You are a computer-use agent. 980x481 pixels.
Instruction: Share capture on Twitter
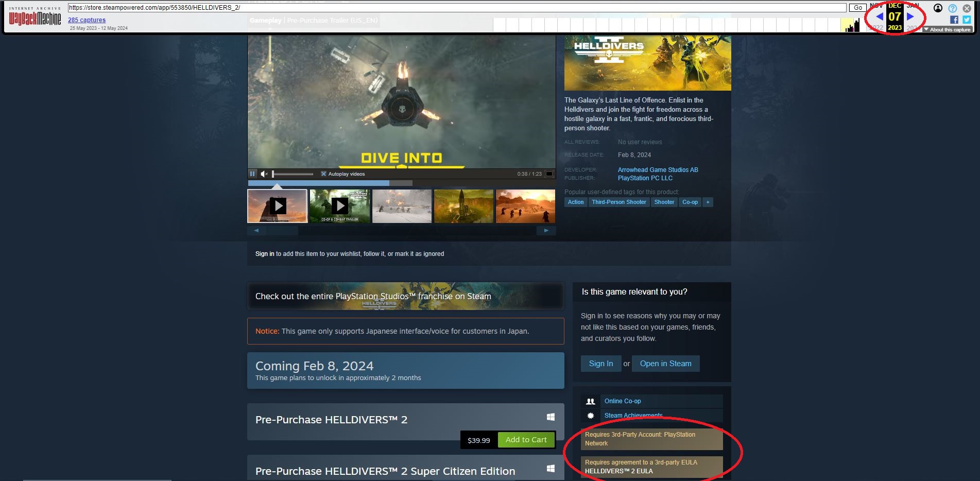click(967, 20)
